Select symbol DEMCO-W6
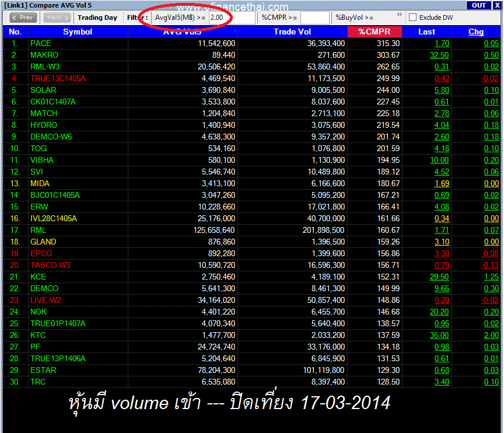504x433 pixels. pos(51,137)
